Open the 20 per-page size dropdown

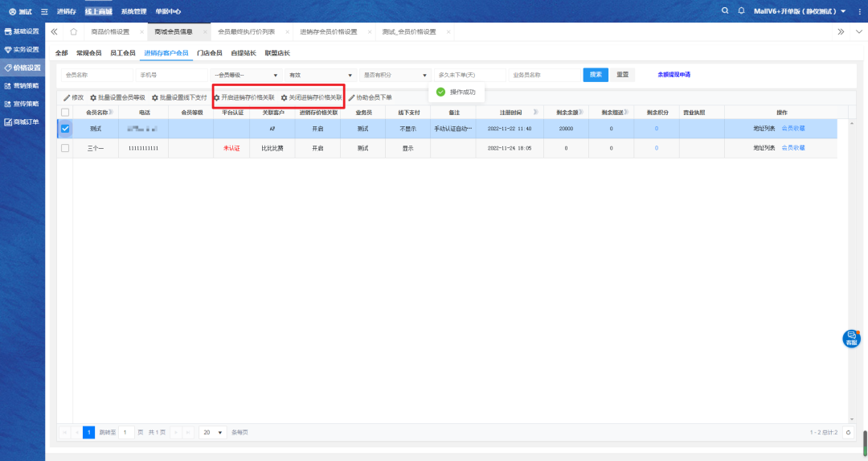pyautogui.click(x=212, y=433)
